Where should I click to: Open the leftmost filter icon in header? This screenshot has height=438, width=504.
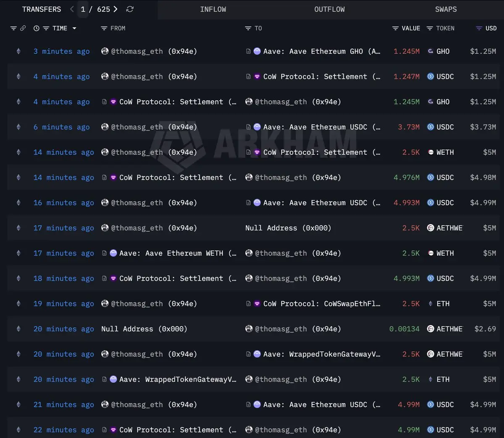(x=13, y=28)
